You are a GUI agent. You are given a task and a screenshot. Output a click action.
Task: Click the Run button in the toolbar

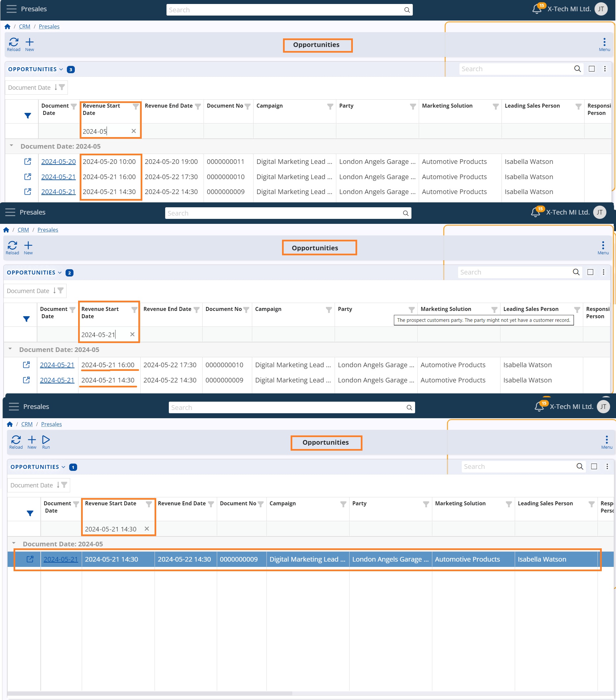[x=46, y=442]
